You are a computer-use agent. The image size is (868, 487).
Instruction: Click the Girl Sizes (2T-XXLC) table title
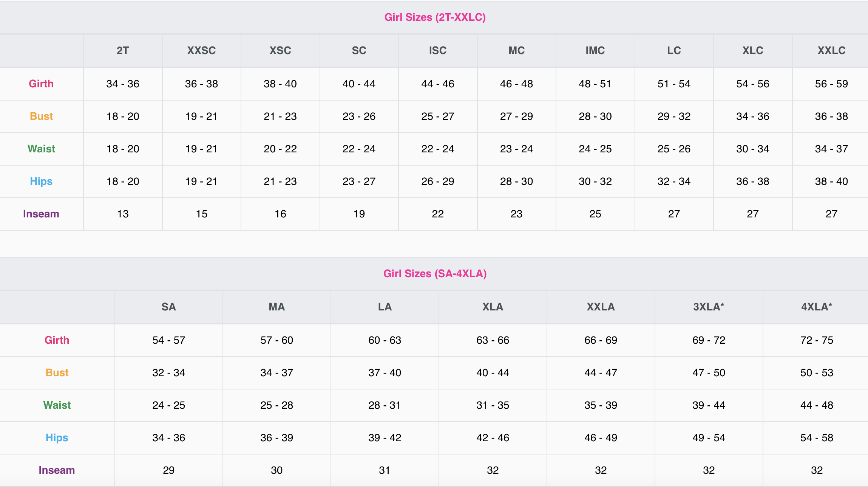pos(435,17)
